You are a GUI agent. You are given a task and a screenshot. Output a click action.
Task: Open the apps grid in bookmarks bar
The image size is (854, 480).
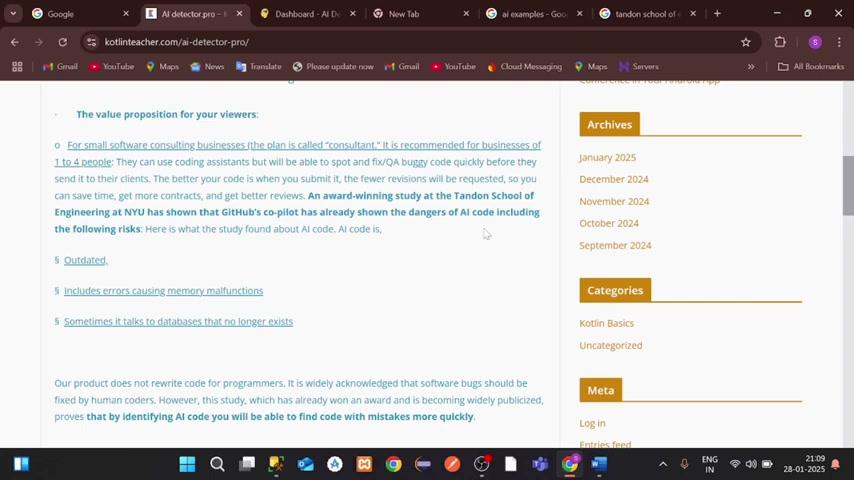point(17,66)
